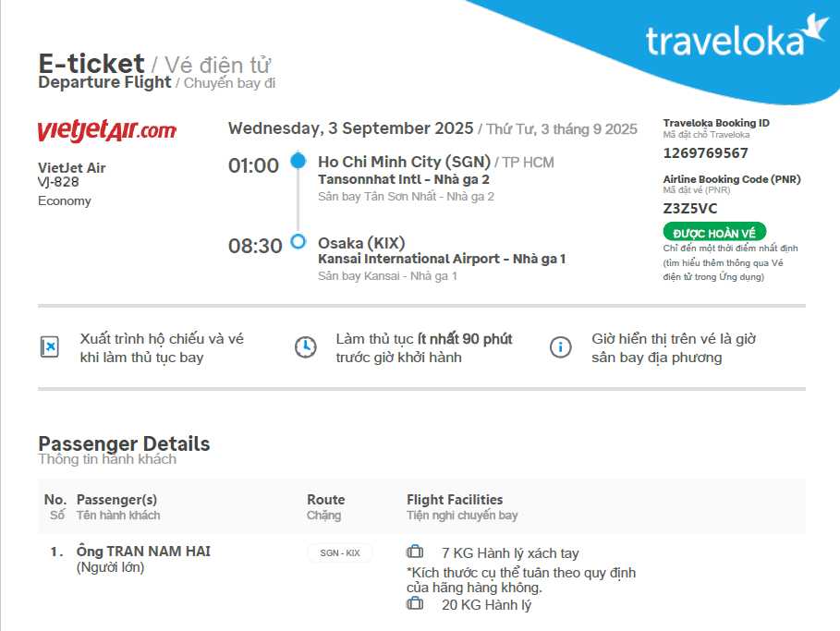Click the hollow arrival dot for Osaka
This screenshot has width=840, height=631.
click(298, 242)
